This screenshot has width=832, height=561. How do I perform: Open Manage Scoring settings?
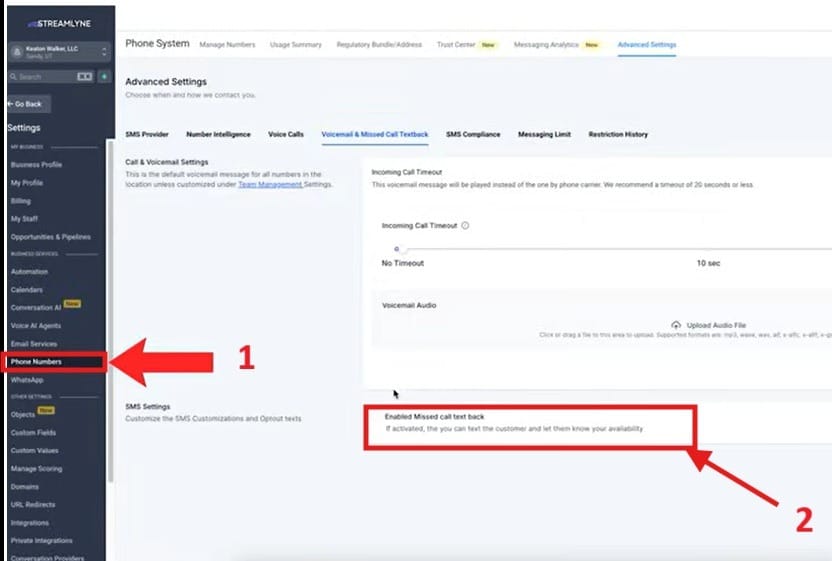pos(36,469)
